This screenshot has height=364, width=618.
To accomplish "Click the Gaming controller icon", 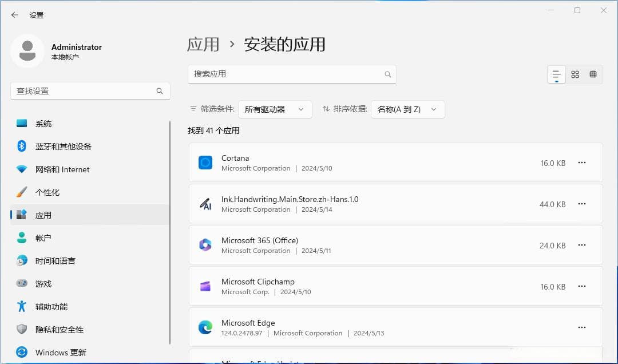I will (x=22, y=283).
